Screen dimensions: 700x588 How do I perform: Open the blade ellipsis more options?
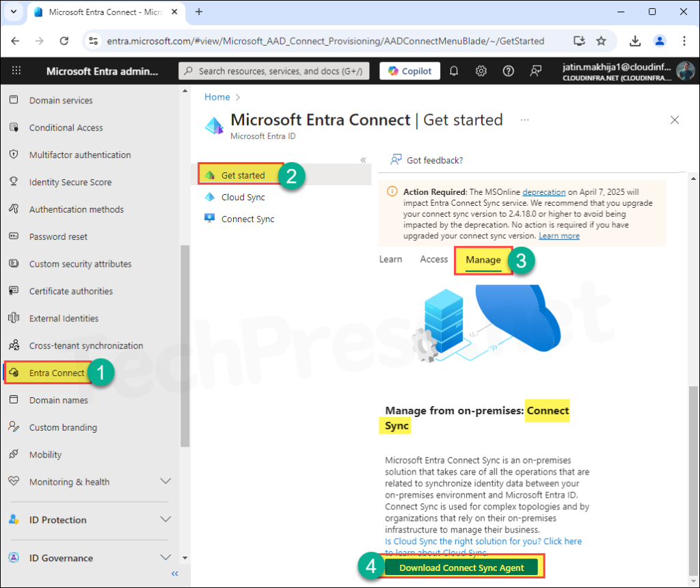(x=524, y=120)
